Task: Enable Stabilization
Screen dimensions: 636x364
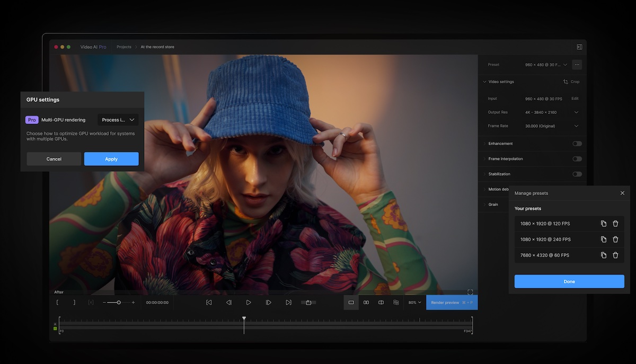Action: point(576,174)
